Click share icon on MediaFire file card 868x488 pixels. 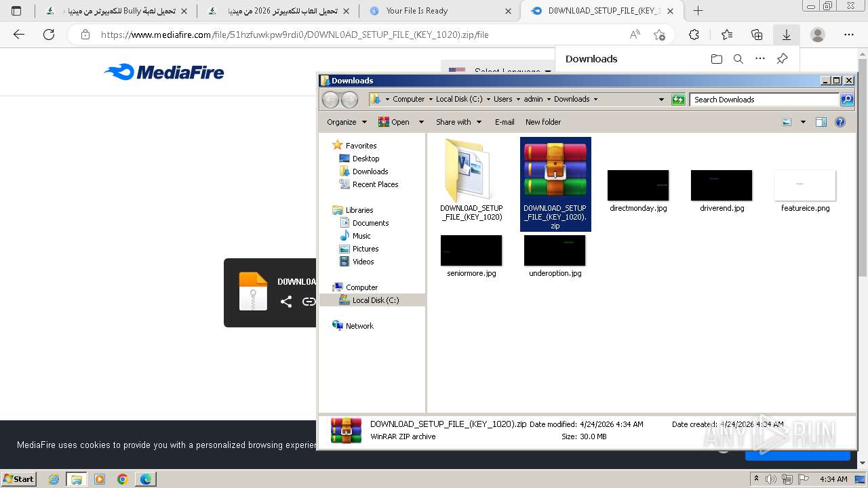(x=286, y=302)
